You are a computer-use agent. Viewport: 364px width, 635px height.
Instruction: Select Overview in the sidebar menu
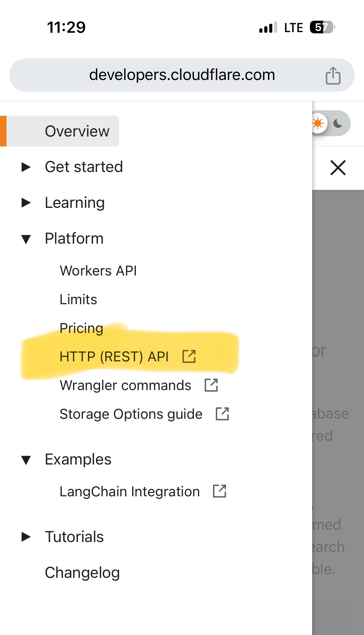[x=77, y=131]
